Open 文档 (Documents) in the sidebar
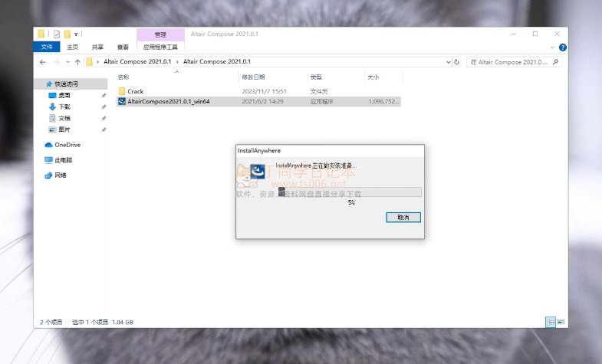 (x=64, y=118)
